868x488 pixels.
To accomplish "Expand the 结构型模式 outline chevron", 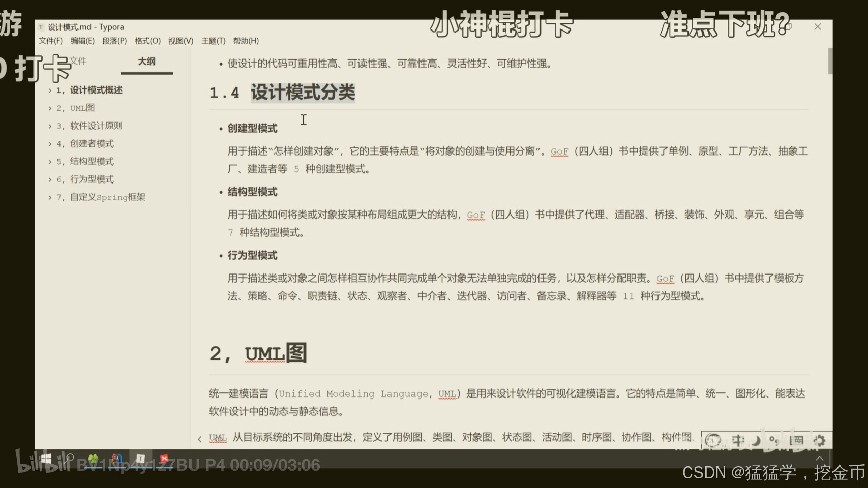I will (50, 162).
